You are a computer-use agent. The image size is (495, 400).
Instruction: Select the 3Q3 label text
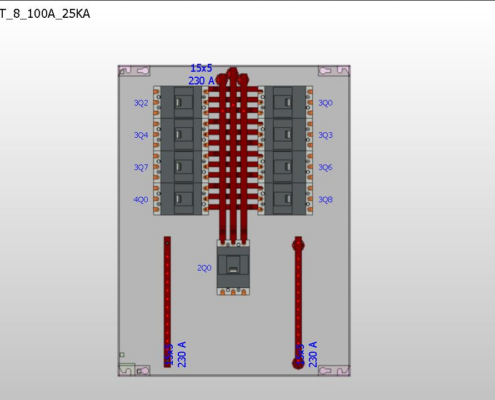pos(325,135)
